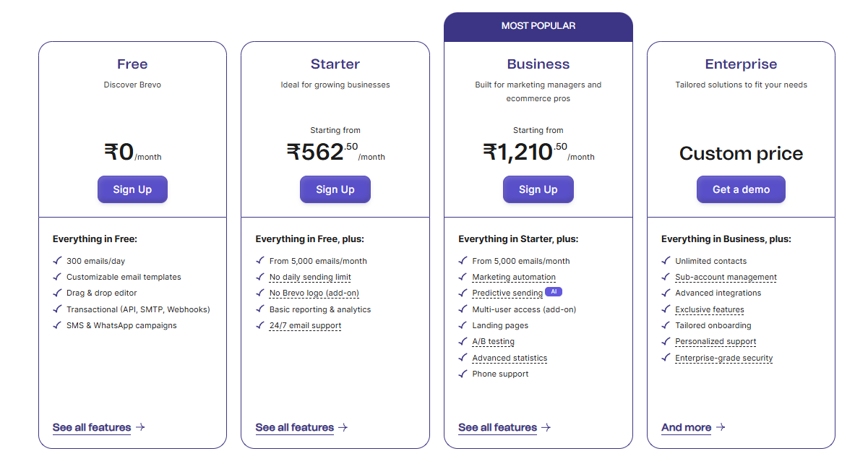
Task: Click the MOST POPULAR banner above Business
Action: click(x=538, y=26)
